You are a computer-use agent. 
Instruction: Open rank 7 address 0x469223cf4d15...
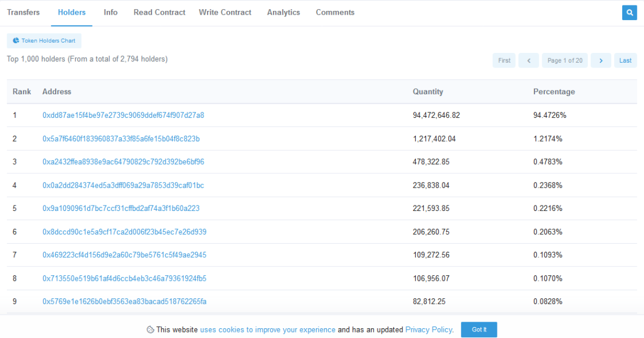(124, 255)
